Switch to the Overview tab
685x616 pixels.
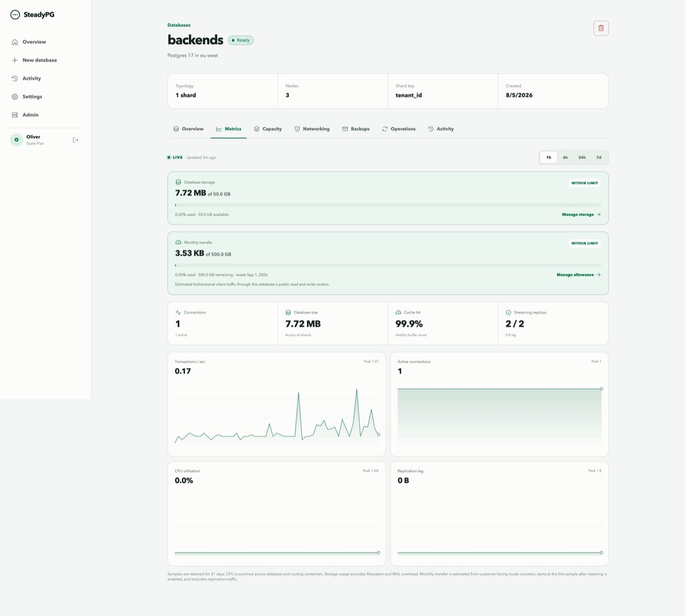coord(188,129)
